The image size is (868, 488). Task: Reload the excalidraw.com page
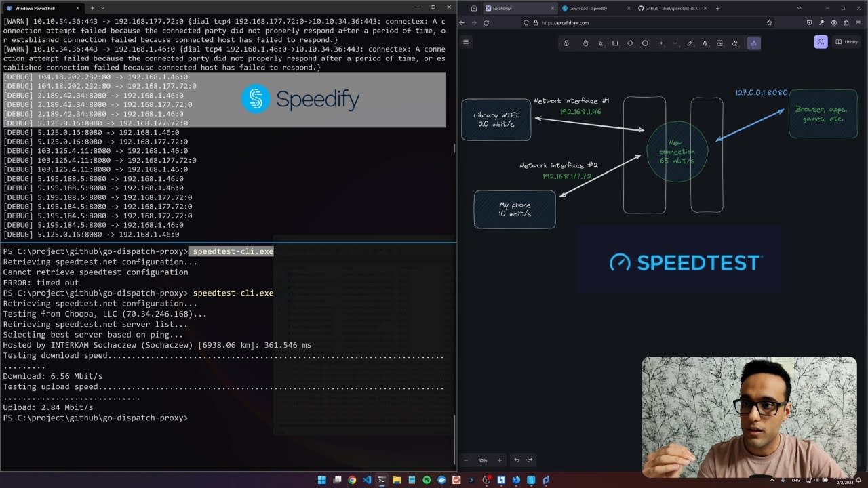coord(486,22)
